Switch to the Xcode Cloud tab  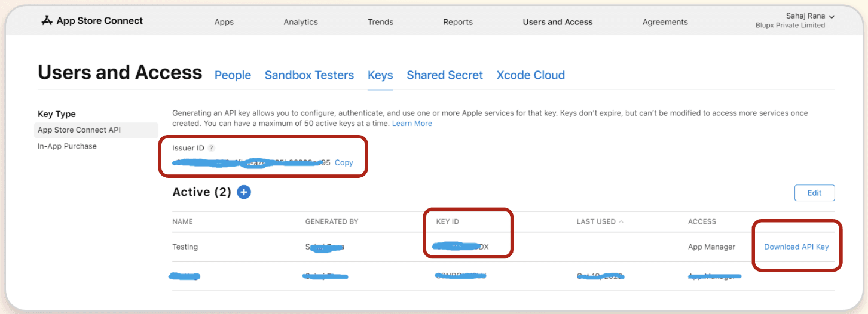tap(531, 75)
